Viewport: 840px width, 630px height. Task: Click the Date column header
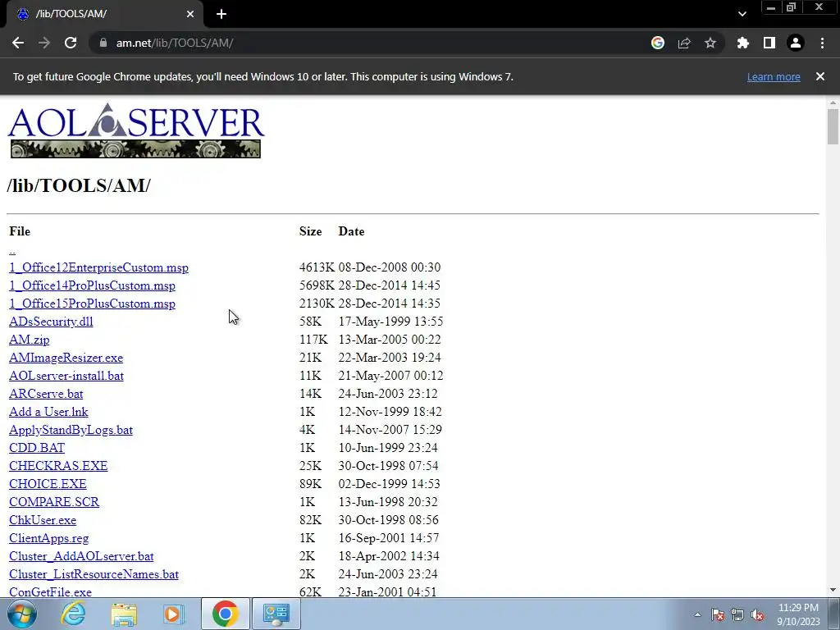351,231
